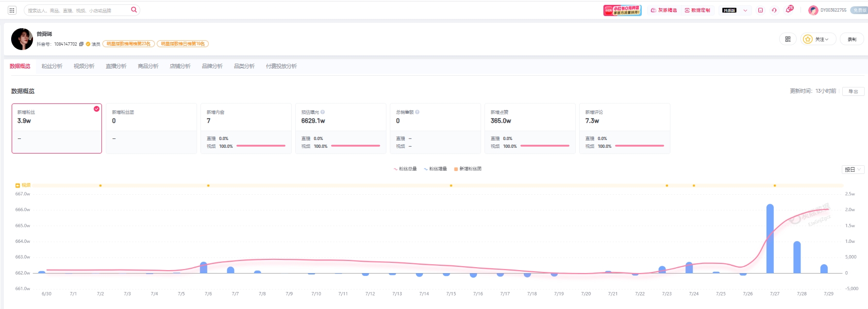Click the mobile device icon in header

point(760,10)
